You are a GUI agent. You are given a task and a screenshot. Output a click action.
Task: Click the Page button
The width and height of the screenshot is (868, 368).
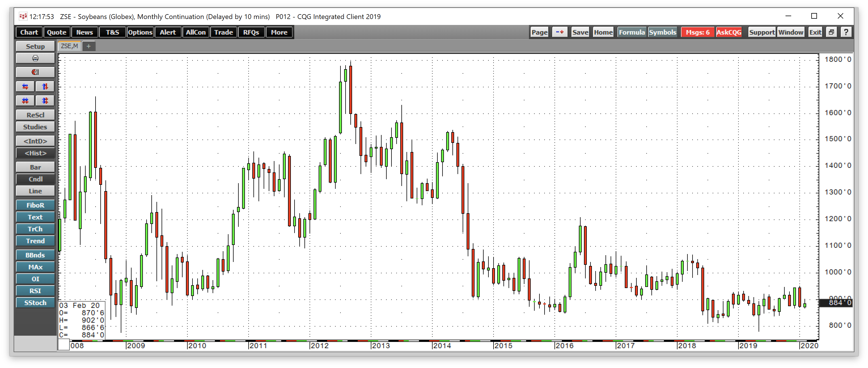(x=539, y=32)
